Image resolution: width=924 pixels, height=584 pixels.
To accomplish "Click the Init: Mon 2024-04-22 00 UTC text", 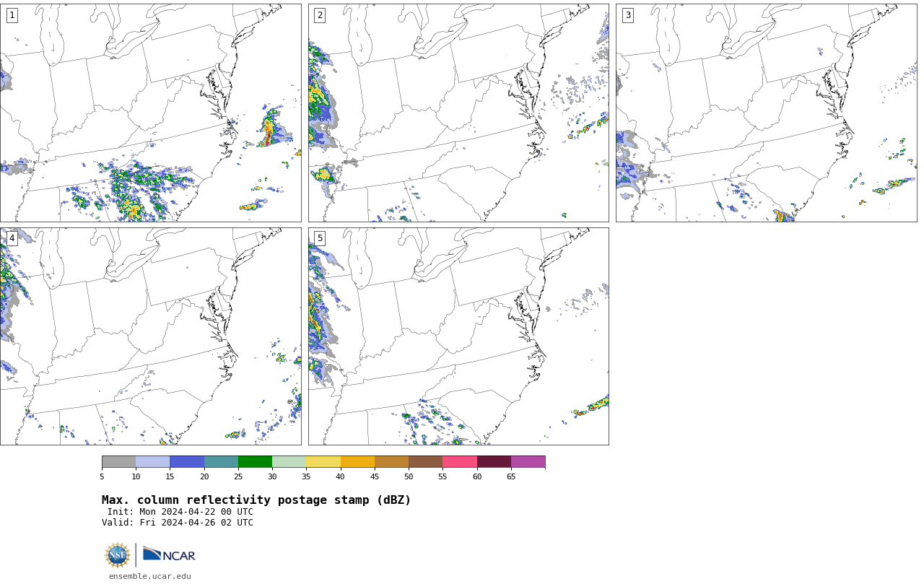I will pyautogui.click(x=180, y=512).
